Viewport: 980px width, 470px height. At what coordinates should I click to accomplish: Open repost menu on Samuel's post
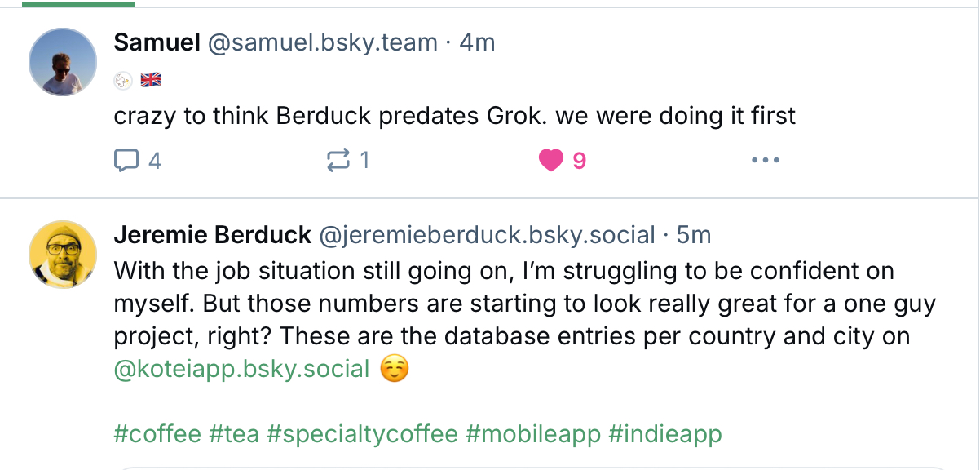(x=347, y=161)
